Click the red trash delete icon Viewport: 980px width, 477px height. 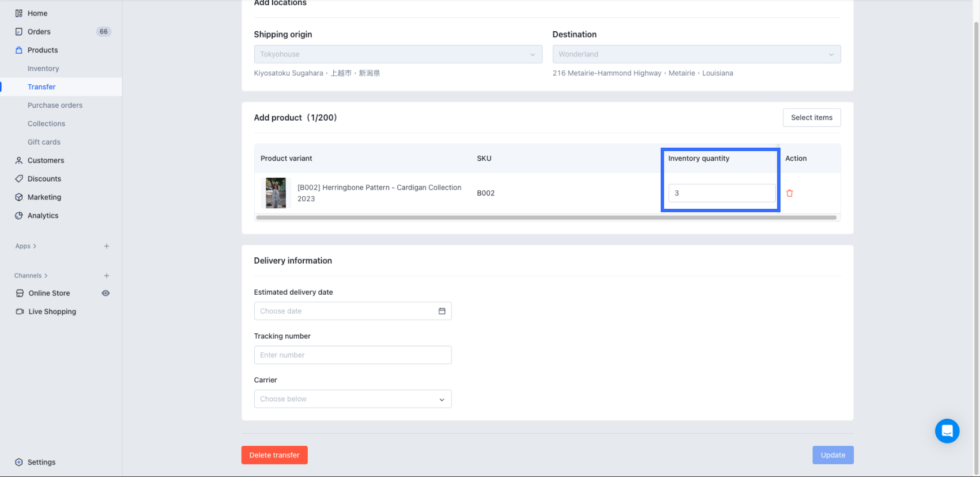coord(789,193)
